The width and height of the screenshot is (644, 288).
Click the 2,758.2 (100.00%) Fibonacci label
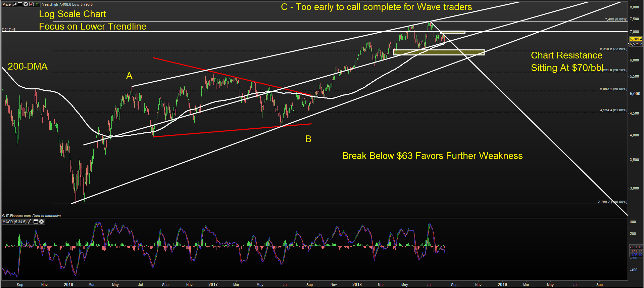[x=612, y=202]
